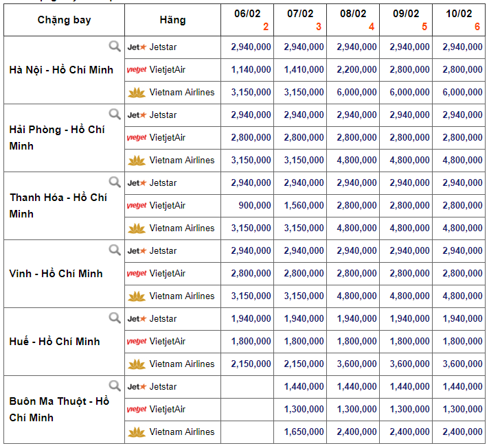This screenshot has width=489, height=448.
Task: Select the Huế - Hồ Chí Minh route
Action: (54, 342)
